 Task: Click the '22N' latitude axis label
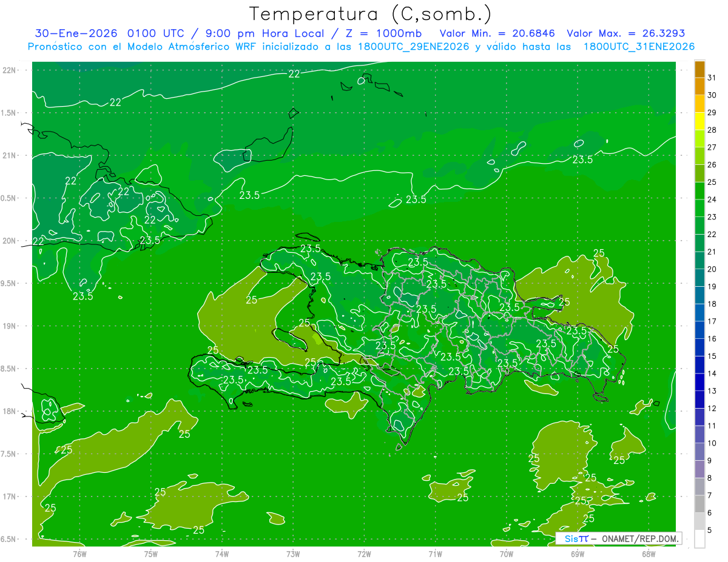8,70
